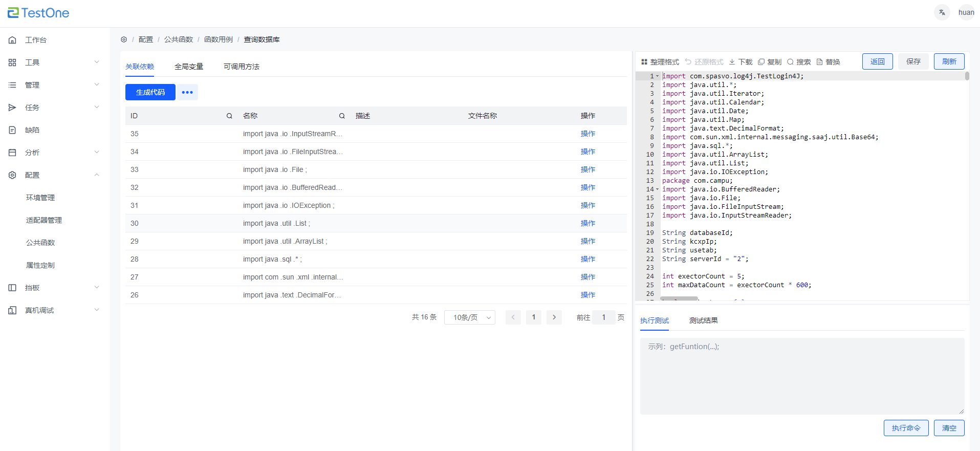Click 下载 to download the code
The image size is (980, 451).
(741, 62)
